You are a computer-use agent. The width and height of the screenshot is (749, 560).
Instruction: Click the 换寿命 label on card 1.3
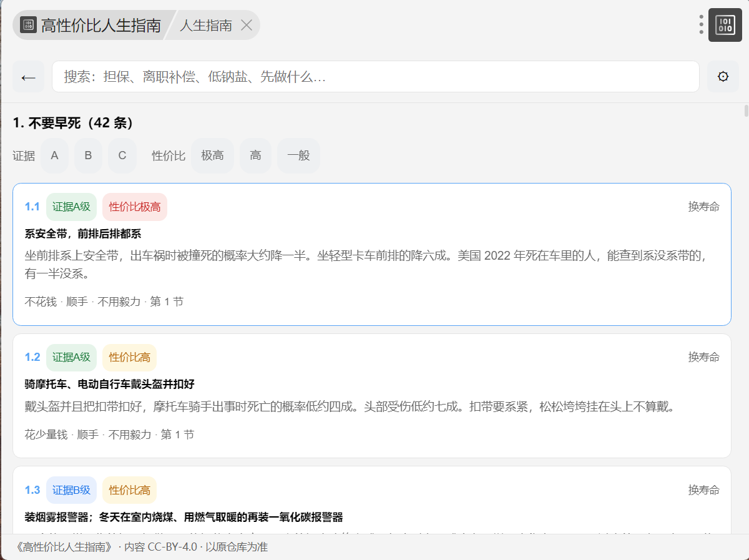click(x=704, y=490)
